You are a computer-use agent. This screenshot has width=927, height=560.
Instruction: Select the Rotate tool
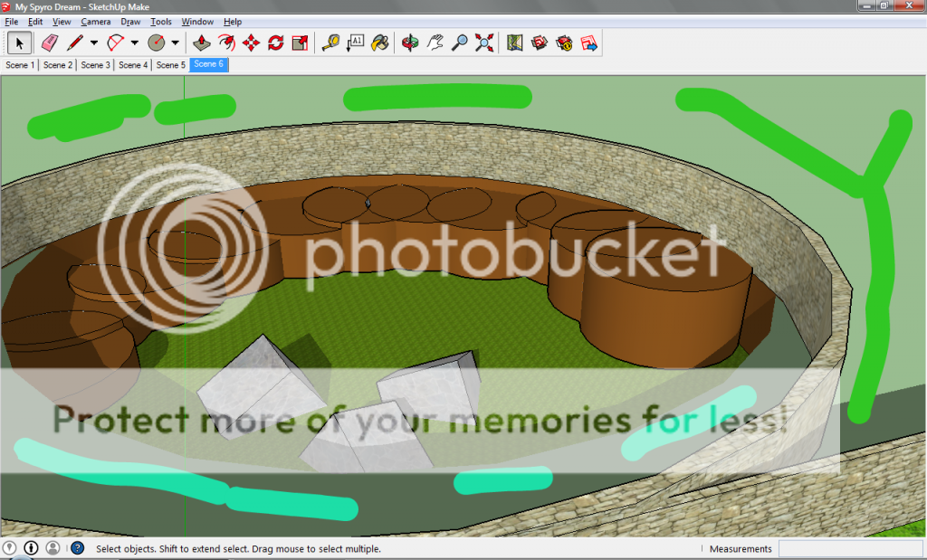click(x=276, y=43)
